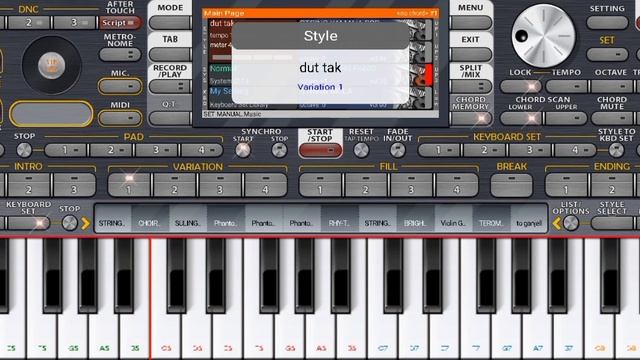This screenshot has height=360, width=640.
Task: Click the Reset Tap Tempo knob
Action: [361, 150]
